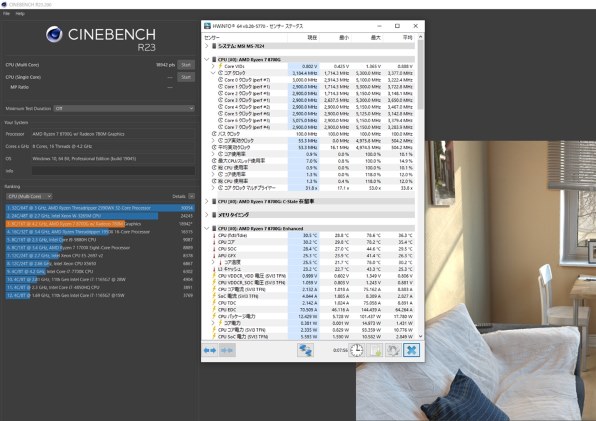Click the Info input field in Cinebench
The image size is (596, 421).
tap(113, 171)
